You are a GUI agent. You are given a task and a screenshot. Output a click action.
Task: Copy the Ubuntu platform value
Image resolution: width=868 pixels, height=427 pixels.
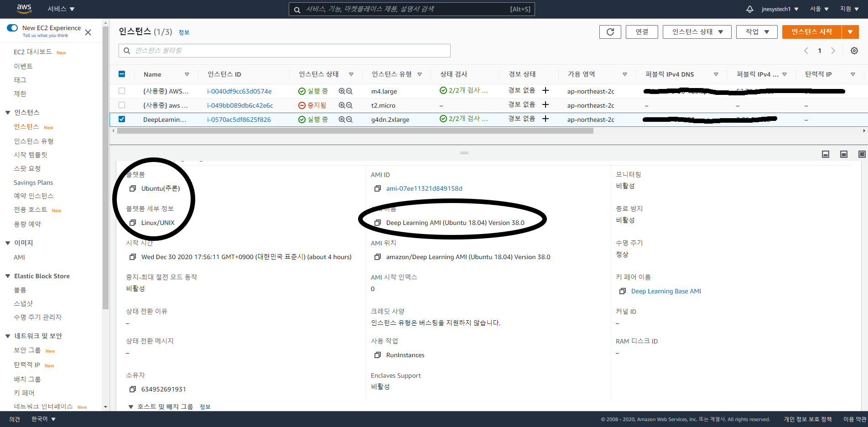pos(133,188)
